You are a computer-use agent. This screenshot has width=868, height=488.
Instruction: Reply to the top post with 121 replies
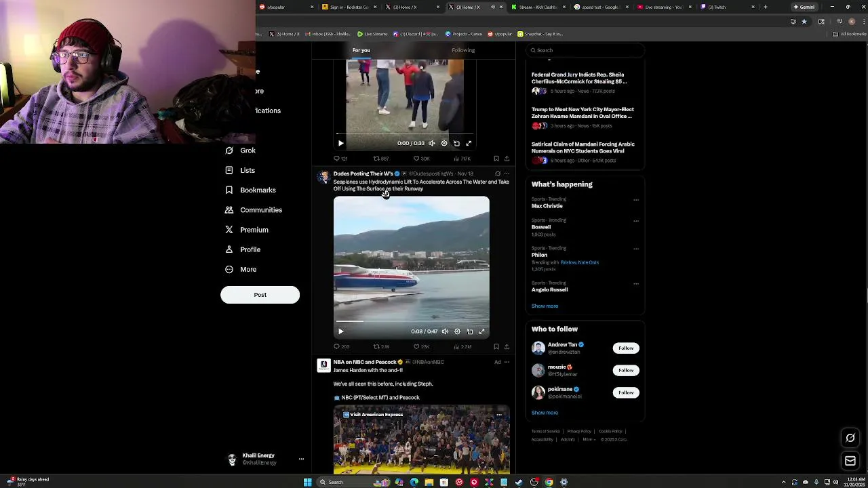pos(340,159)
